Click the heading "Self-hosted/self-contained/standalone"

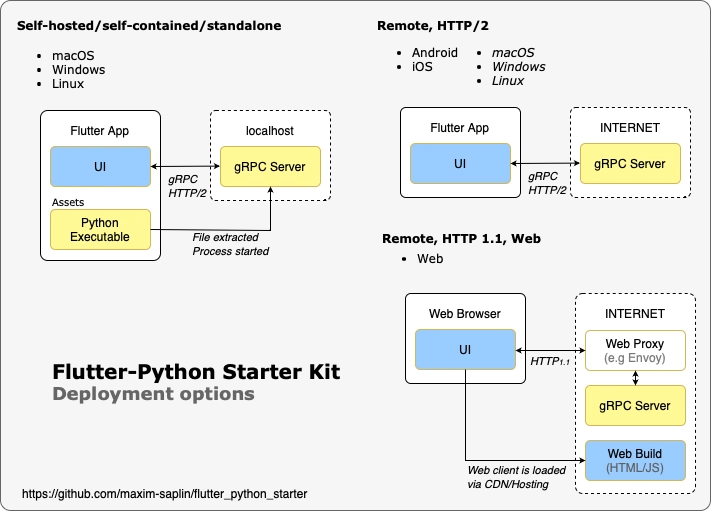(149, 26)
